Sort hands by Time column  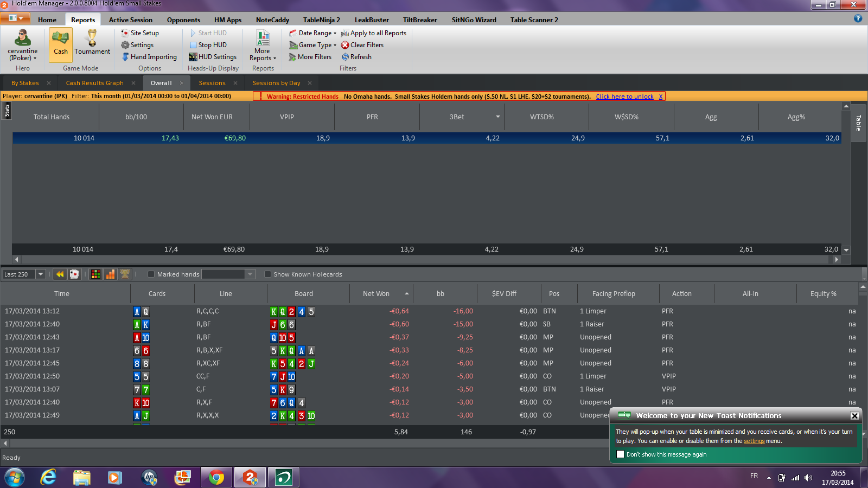tap(62, 294)
